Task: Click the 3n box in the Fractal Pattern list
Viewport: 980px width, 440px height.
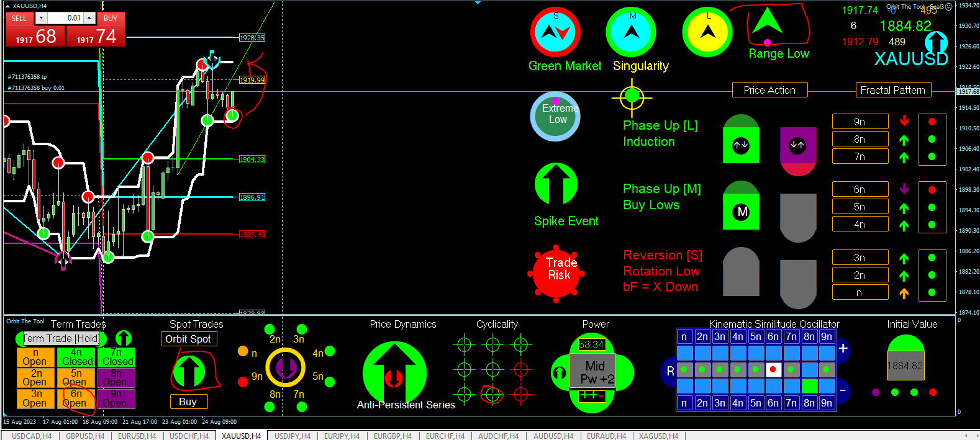Action: 860,258
